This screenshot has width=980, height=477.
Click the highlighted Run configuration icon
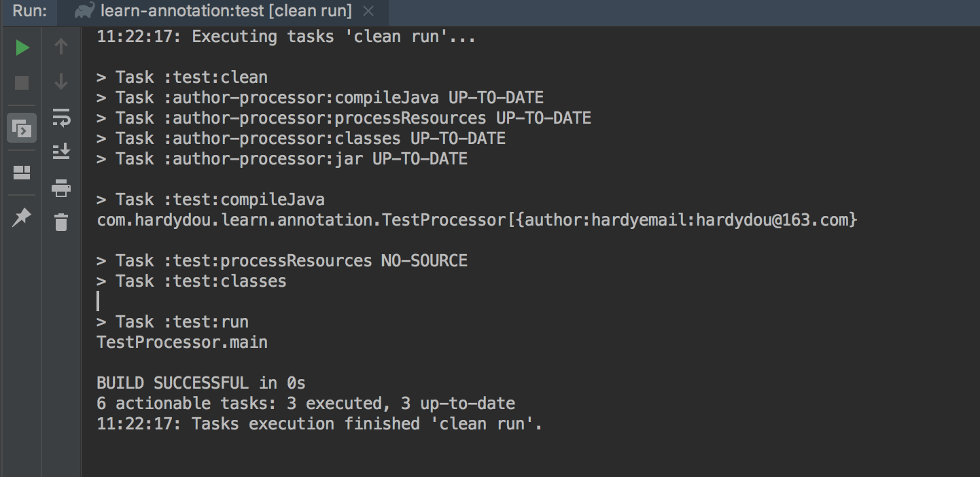coord(21,128)
